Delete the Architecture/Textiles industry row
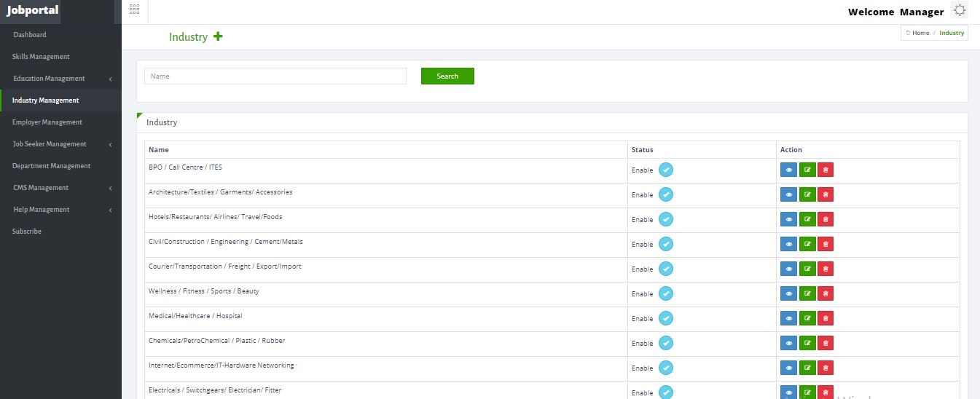Screen dimensions: 980x399 pyautogui.click(x=826, y=194)
